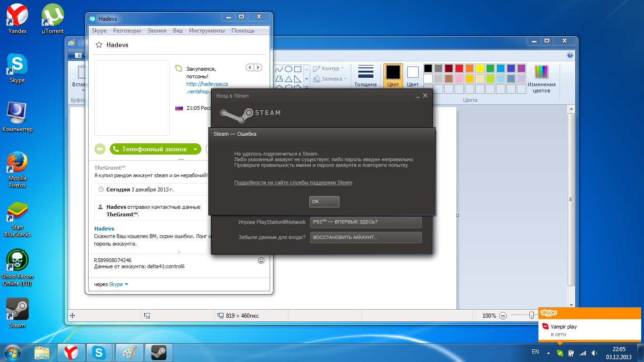
Task: Open Изменение цветов color editor
Action: [x=542, y=79]
